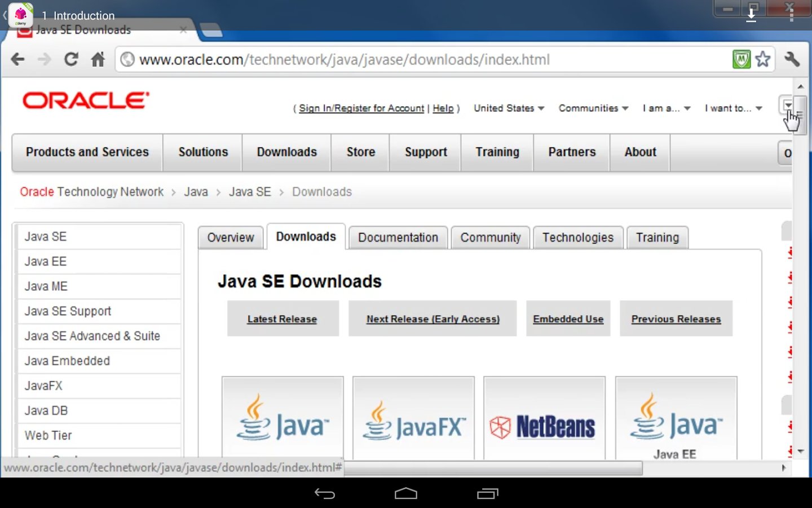Click the green shield extension icon
The width and height of the screenshot is (812, 508).
[742, 59]
